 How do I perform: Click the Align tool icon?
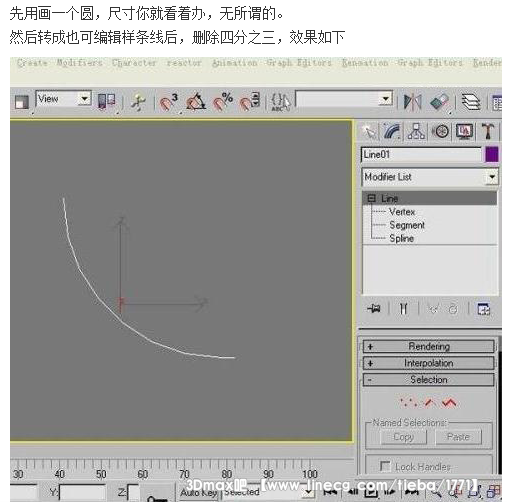tap(440, 101)
